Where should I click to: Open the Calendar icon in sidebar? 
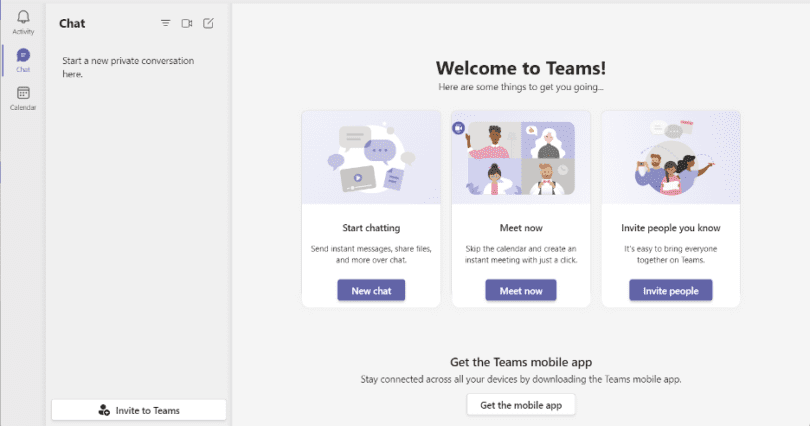pos(23,93)
